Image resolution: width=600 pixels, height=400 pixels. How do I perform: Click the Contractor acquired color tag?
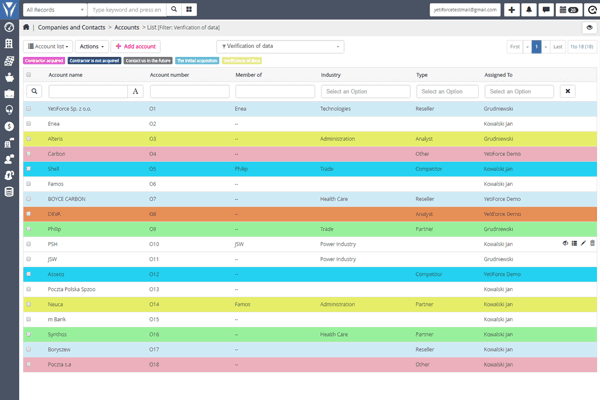[x=44, y=61]
